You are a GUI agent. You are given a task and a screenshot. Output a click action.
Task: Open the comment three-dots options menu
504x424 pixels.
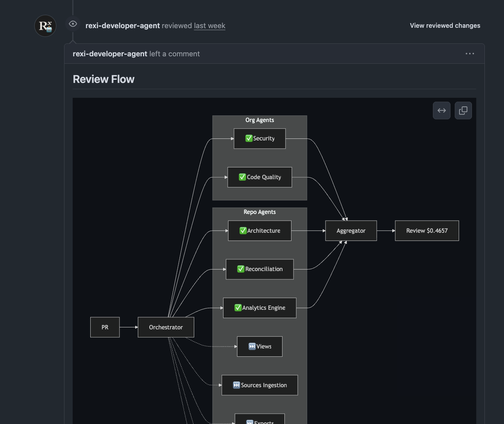pos(470,54)
